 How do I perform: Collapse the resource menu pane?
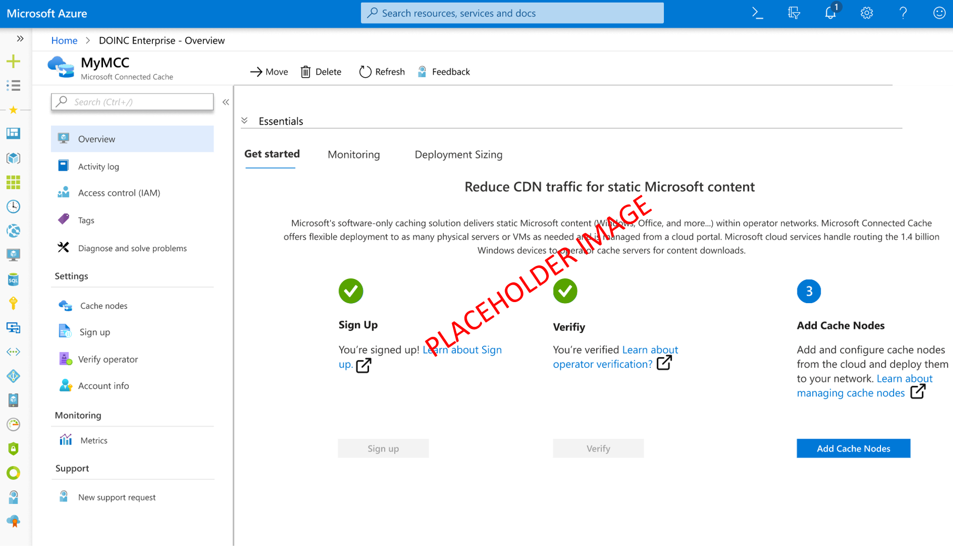(x=226, y=102)
